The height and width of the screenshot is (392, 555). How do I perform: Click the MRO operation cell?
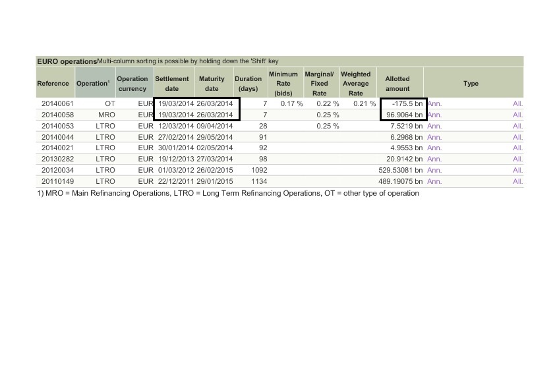[107, 115]
